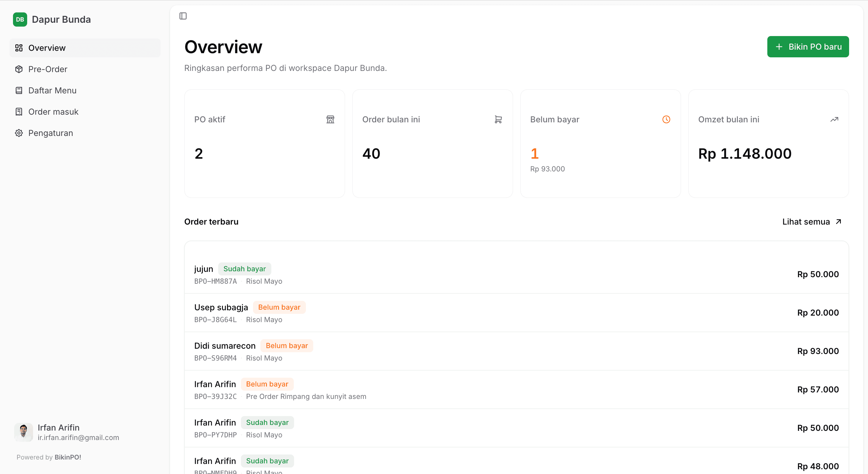Click the Rp 48.000 order amount
The height and width of the screenshot is (474, 868).
pos(818,467)
